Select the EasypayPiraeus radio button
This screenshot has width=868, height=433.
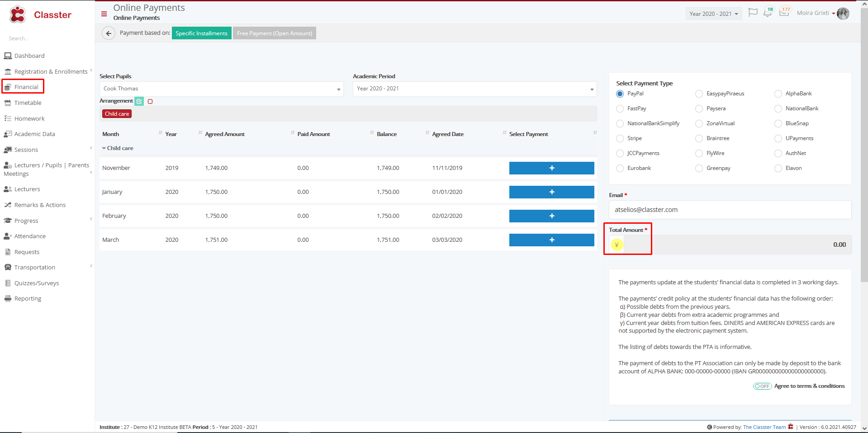pyautogui.click(x=699, y=94)
